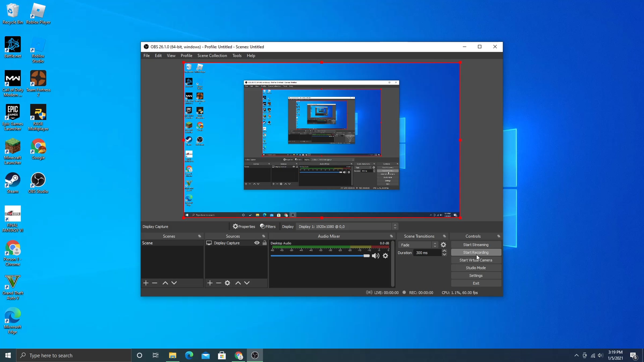Screen dimensions: 644x362
Task: Toggle Studio Mode in Controls
Action: [x=476, y=268]
